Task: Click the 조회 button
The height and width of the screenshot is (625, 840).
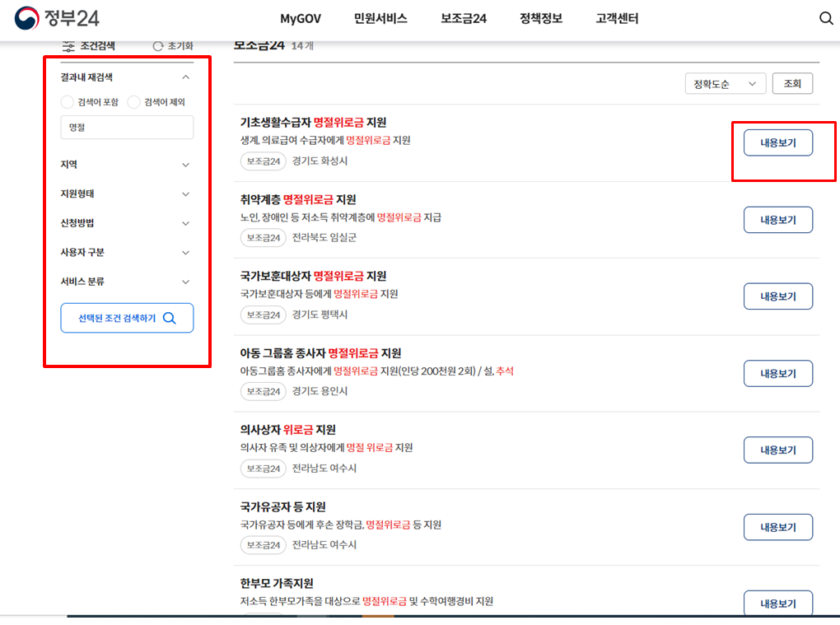Action: point(791,83)
